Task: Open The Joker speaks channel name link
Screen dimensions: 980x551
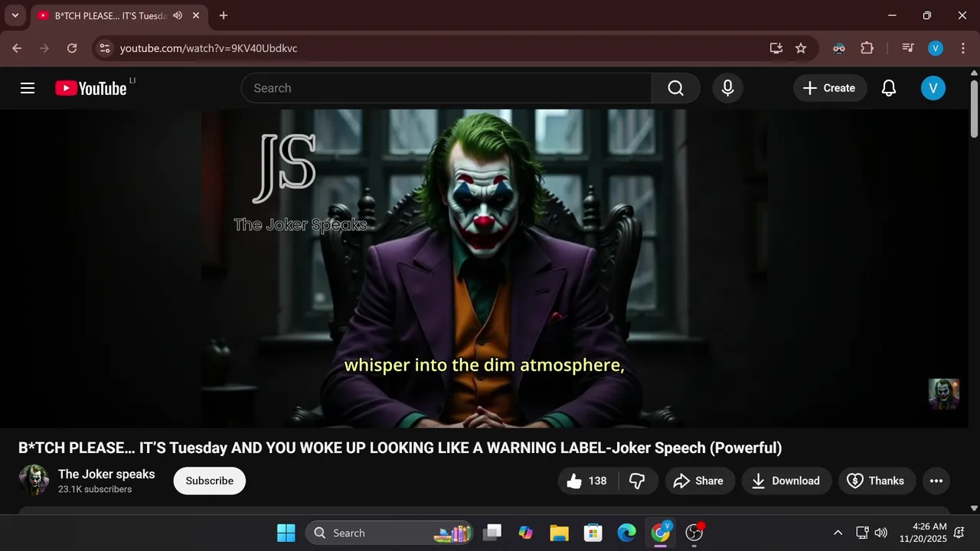Action: pyautogui.click(x=106, y=474)
